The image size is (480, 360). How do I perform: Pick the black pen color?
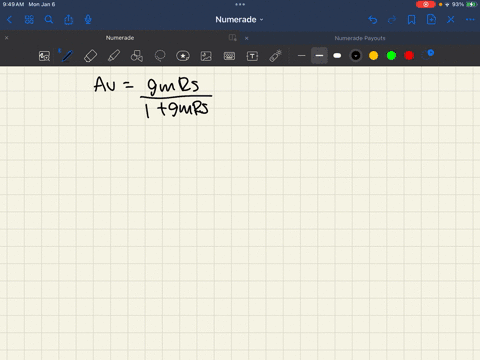click(x=356, y=56)
